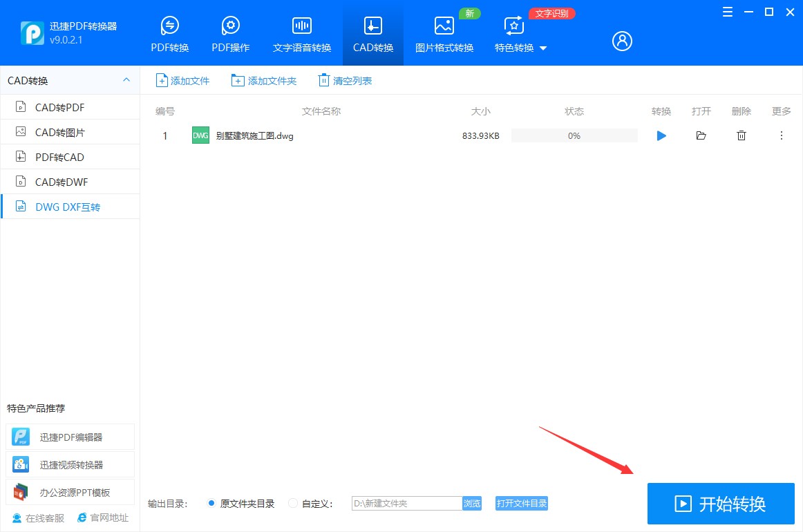Screen dimensions: 803x532
Task: Select the 原文件夹目录 radio option
Action: coord(211,503)
